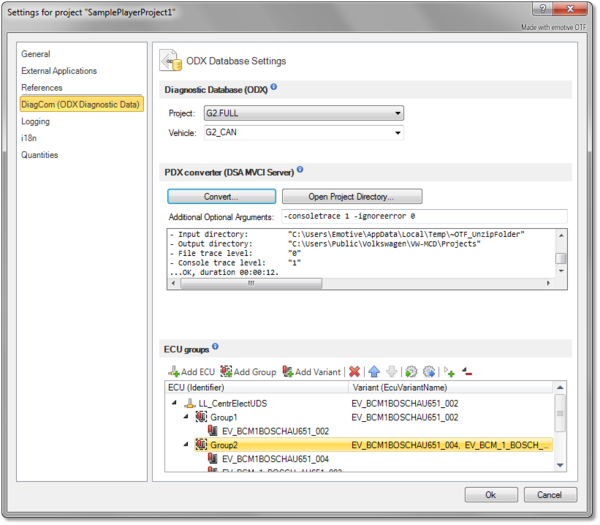Click the grey move down arrow
600x525 pixels.
(391, 372)
